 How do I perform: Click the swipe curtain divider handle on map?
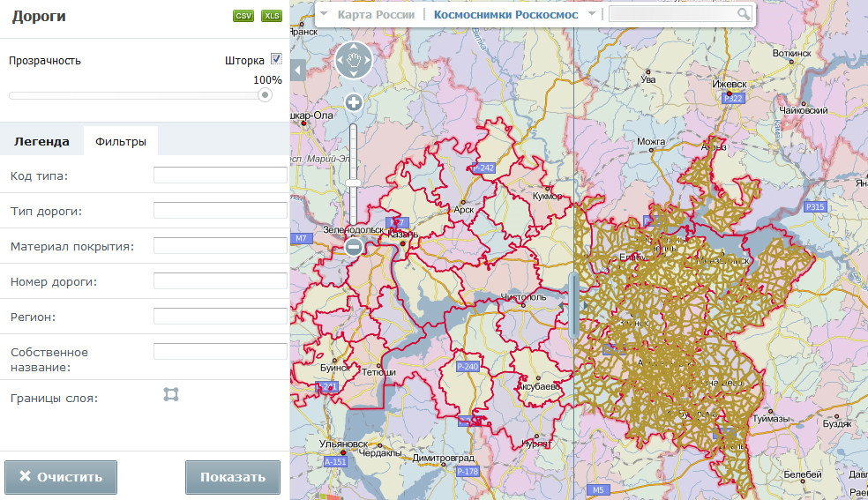[574, 306]
